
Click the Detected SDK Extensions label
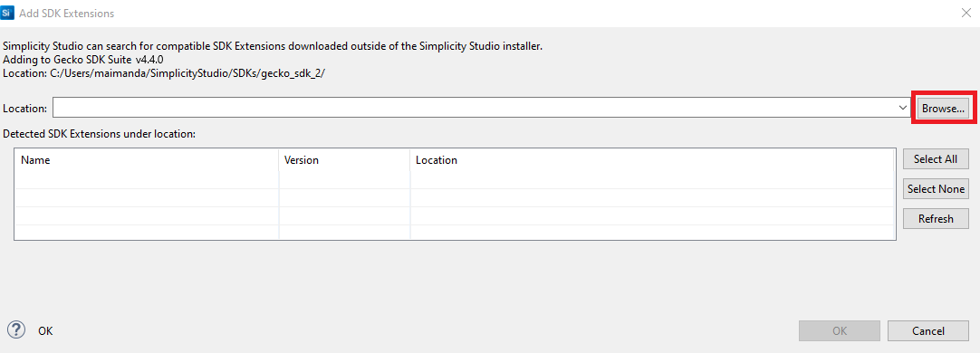pos(100,133)
